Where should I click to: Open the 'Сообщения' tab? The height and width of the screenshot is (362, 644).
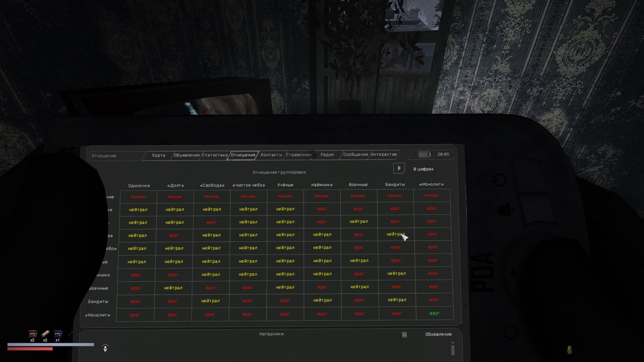(356, 155)
